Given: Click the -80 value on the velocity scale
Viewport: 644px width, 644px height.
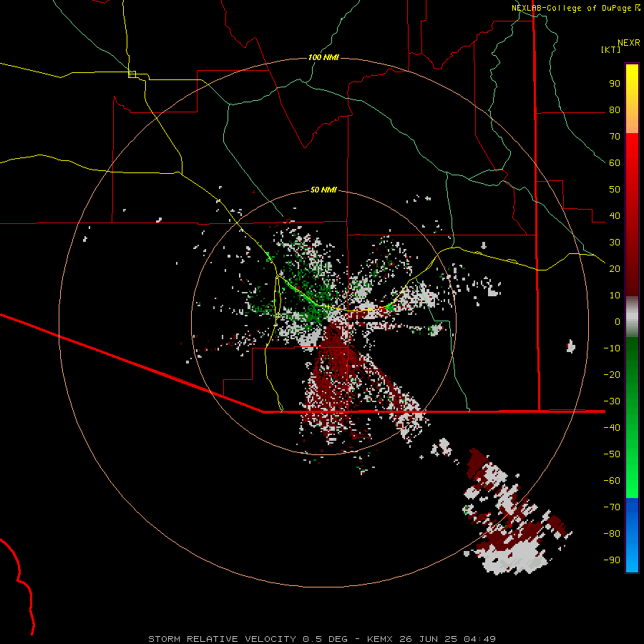Looking at the screenshot, I should [612, 534].
